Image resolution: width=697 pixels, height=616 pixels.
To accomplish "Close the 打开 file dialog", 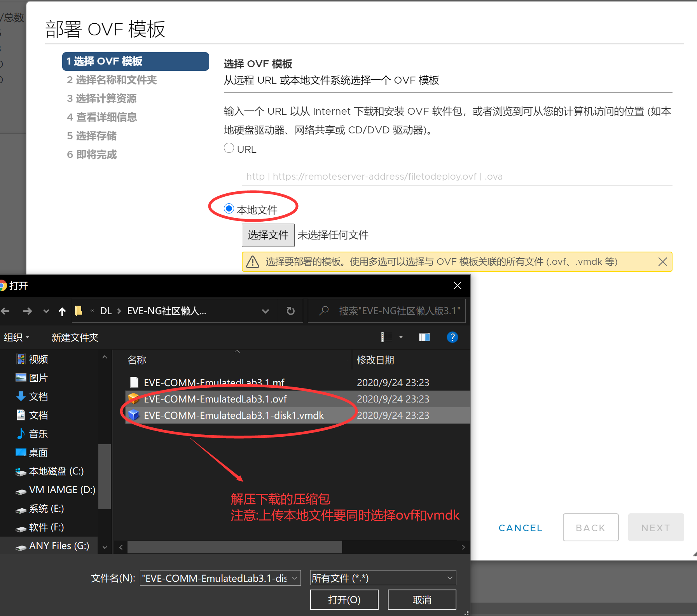I will point(458,285).
